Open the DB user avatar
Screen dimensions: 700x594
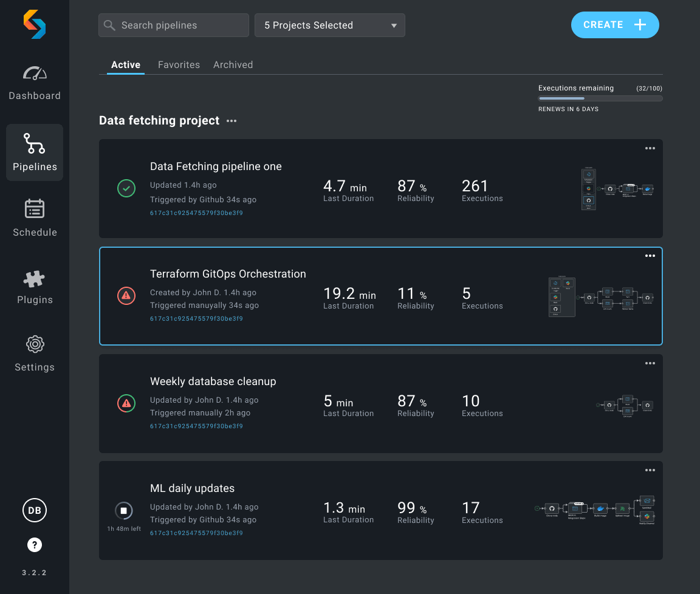point(35,511)
